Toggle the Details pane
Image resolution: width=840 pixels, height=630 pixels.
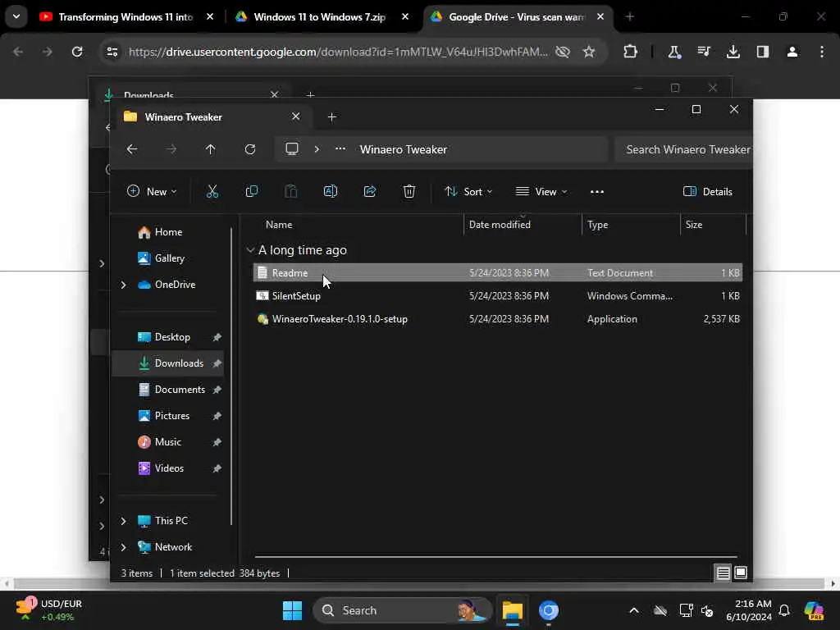(708, 191)
